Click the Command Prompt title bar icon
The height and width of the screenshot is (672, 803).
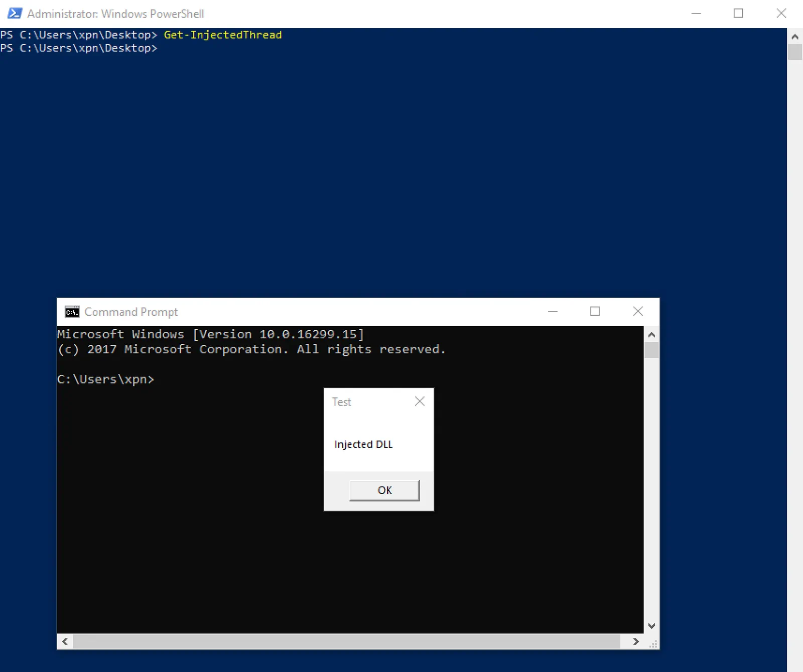click(72, 312)
